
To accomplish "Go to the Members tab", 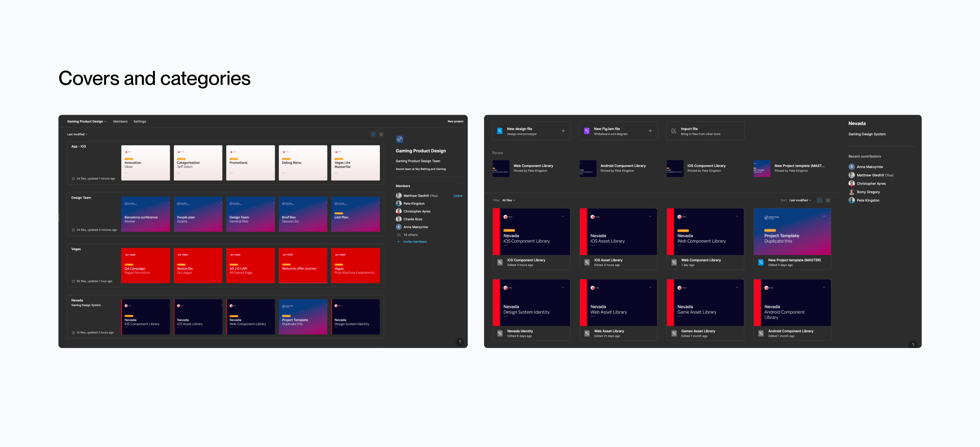I will 120,121.
